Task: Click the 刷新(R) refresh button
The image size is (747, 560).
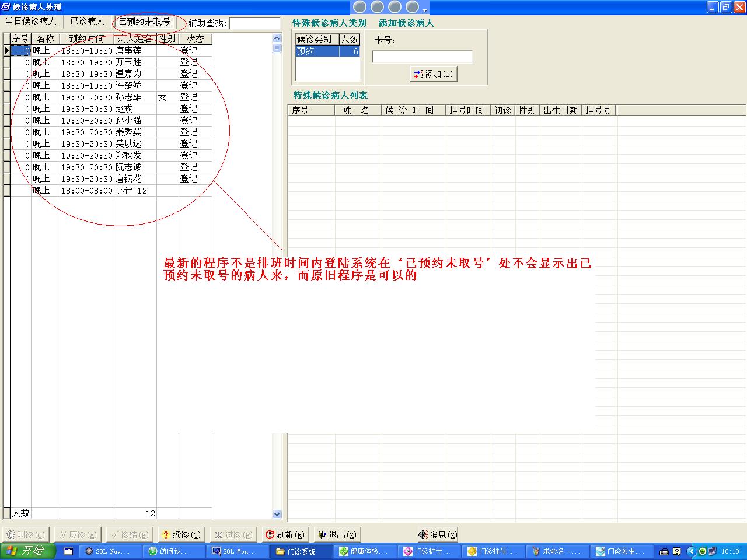Action: 285,534
